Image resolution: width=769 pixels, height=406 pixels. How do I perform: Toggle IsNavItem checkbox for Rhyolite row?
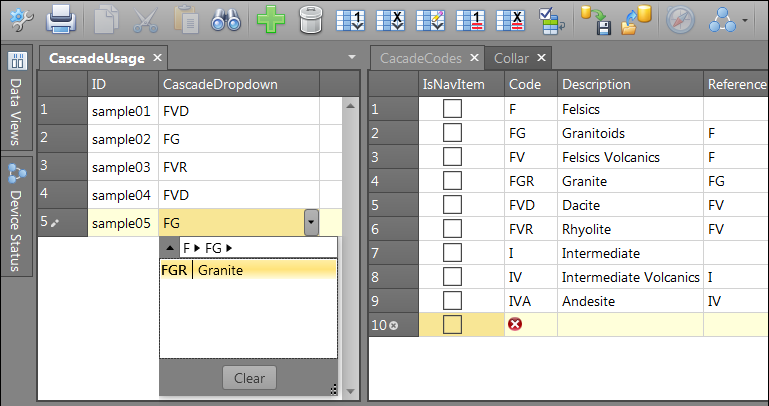click(452, 229)
